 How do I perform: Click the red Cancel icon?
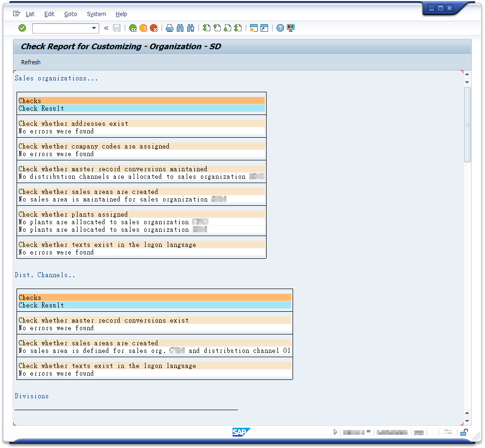click(x=154, y=28)
